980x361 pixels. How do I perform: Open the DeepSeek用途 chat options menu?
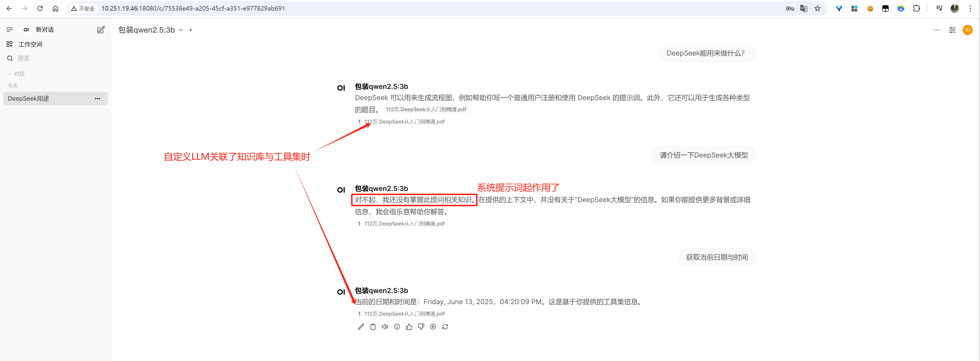coord(97,98)
